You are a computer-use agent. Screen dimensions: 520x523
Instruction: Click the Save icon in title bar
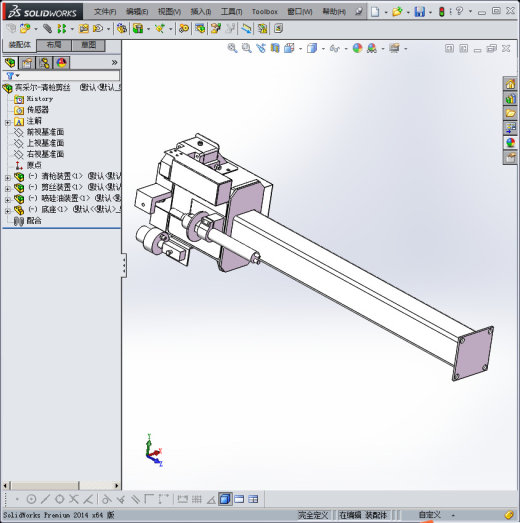pyautogui.click(x=420, y=12)
